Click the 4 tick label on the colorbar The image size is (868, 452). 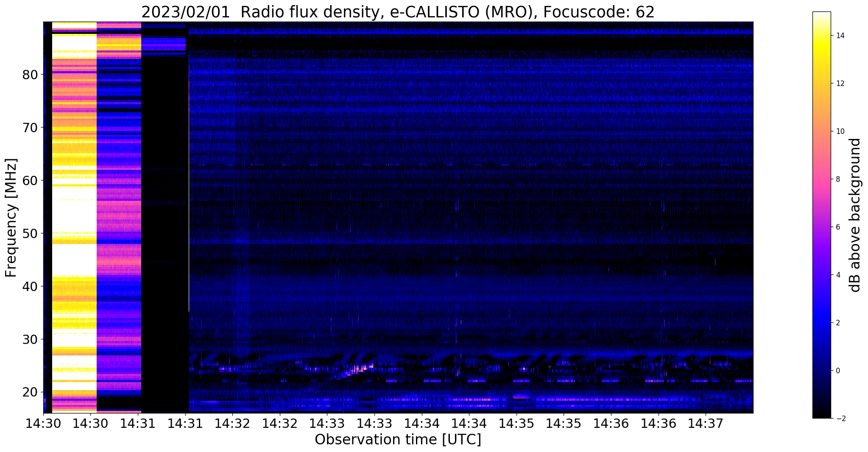837,275
